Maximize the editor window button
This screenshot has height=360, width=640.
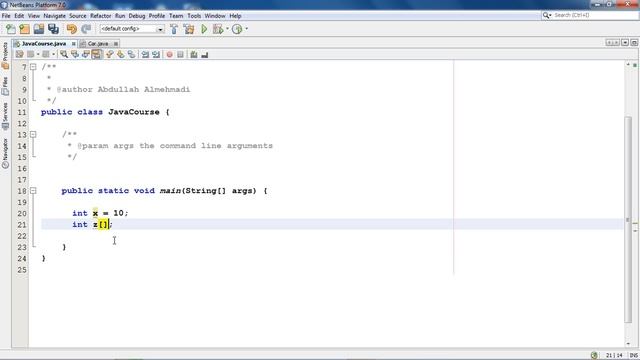pyautogui.click(x=634, y=42)
